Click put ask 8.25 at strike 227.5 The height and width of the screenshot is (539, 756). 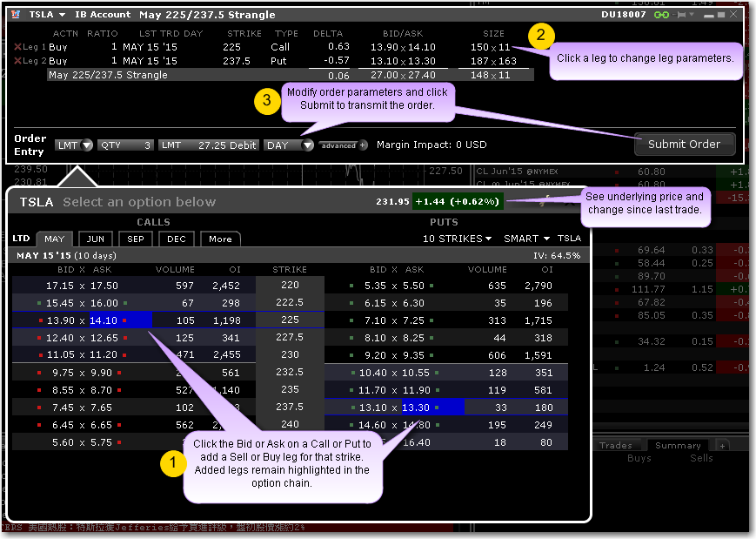point(414,338)
